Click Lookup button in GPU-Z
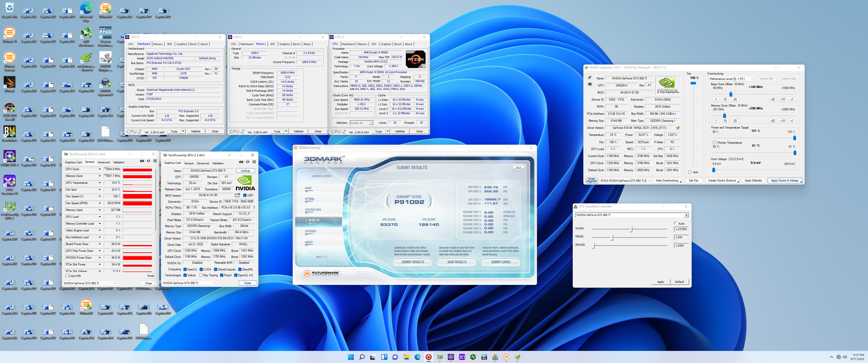This screenshot has height=363, width=868. pyautogui.click(x=245, y=171)
